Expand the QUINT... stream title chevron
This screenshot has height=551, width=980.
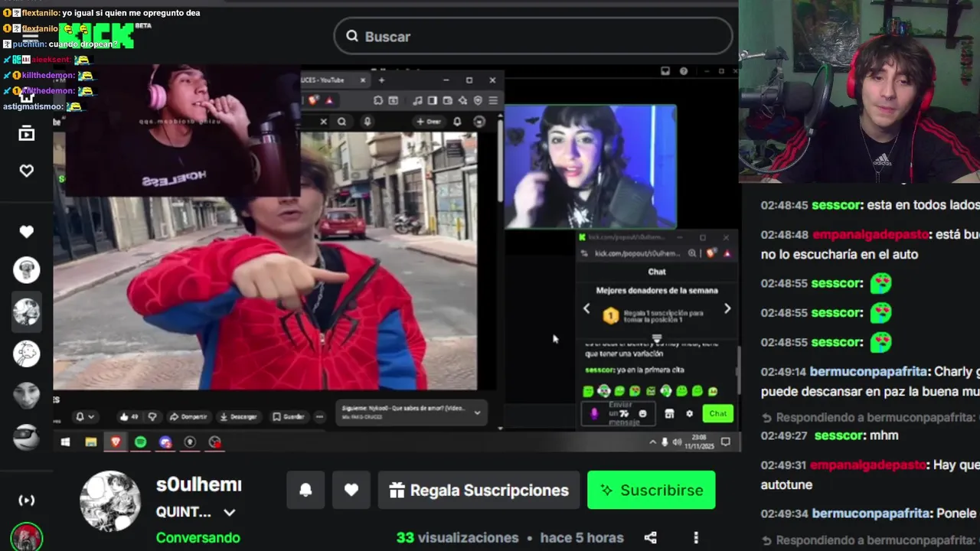229,513
